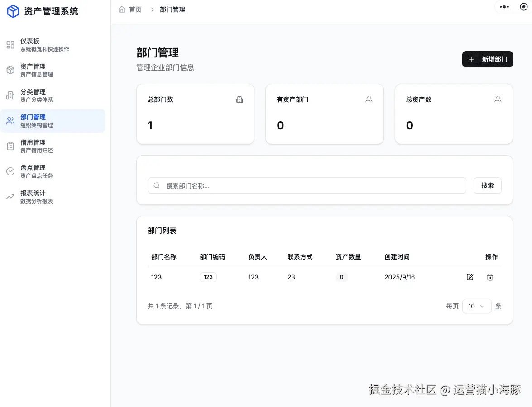The image size is (532, 407).
Task: Click the 部门管理 people icon in sidebar
Action: coord(10,121)
